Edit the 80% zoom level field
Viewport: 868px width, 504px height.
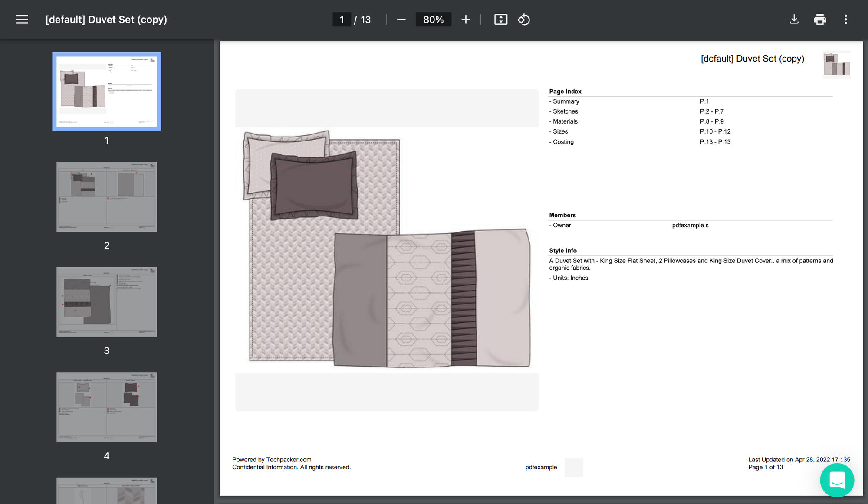coord(433,20)
